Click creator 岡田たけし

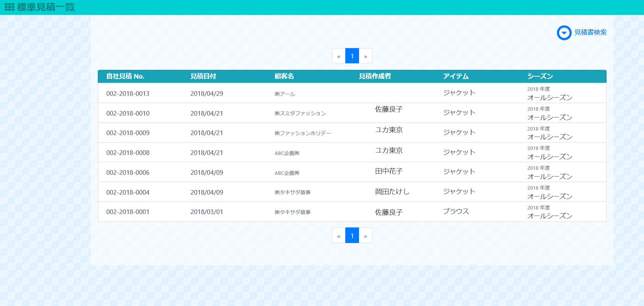[x=392, y=192]
